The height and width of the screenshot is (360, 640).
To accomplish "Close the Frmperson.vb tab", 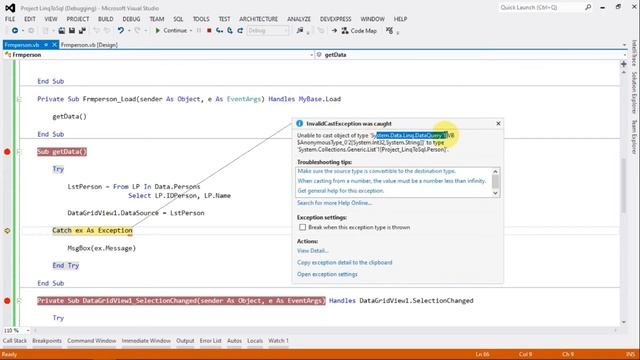I will pyautogui.click(x=54, y=45).
